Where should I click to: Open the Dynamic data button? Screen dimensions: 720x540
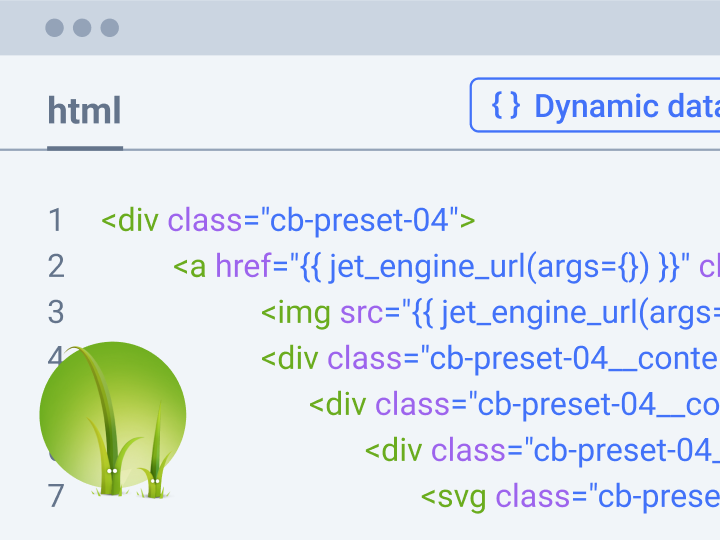click(x=595, y=105)
